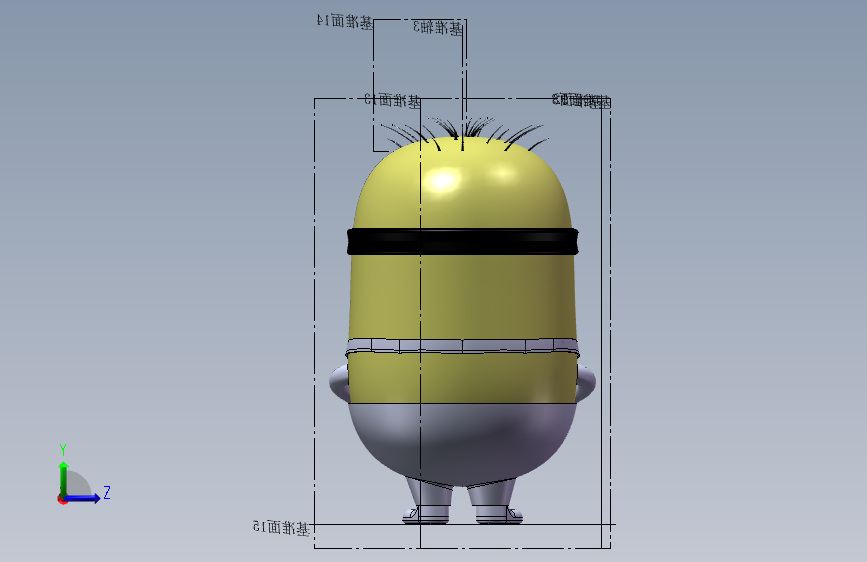Select the light gray belt strip

462,346
